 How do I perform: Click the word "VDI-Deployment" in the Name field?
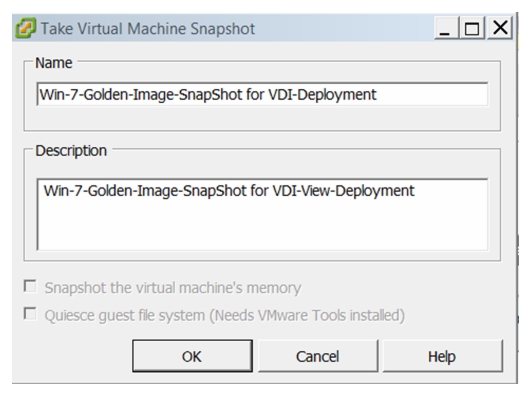click(322, 95)
